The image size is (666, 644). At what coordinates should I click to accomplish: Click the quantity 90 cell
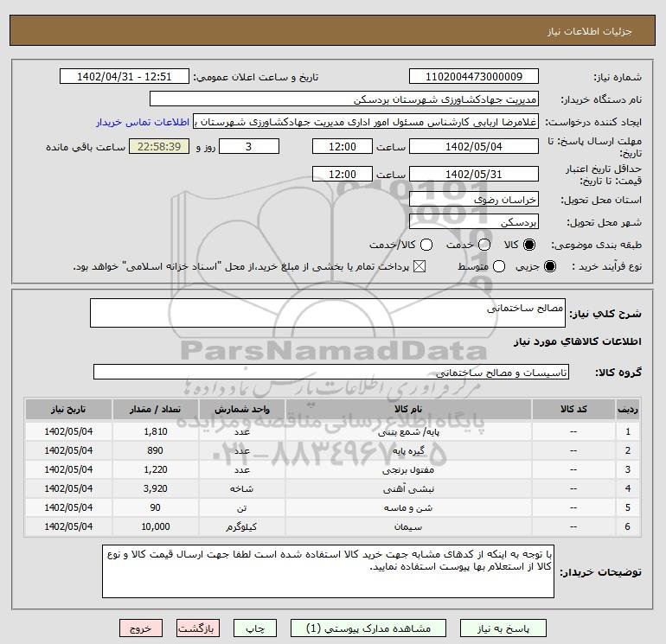click(x=156, y=507)
